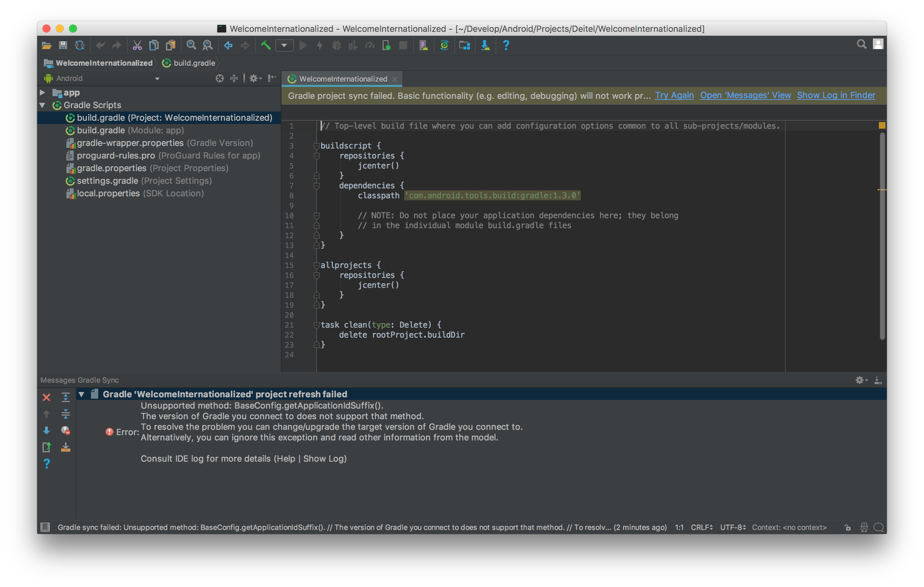Click Open 'Messages' View link
Image resolution: width=924 pixels, height=587 pixels.
click(x=745, y=96)
